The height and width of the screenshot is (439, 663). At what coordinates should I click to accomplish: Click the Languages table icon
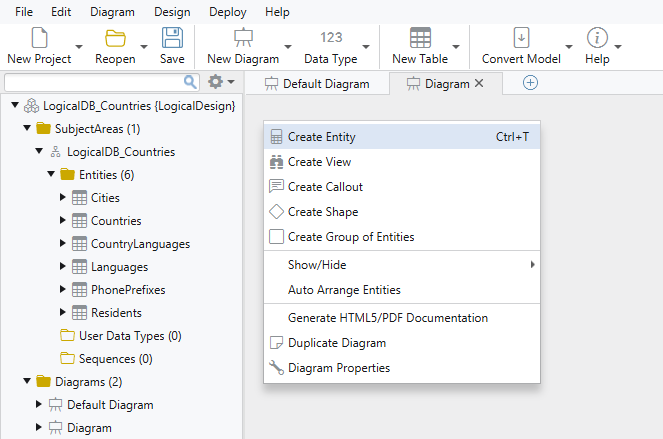79,267
